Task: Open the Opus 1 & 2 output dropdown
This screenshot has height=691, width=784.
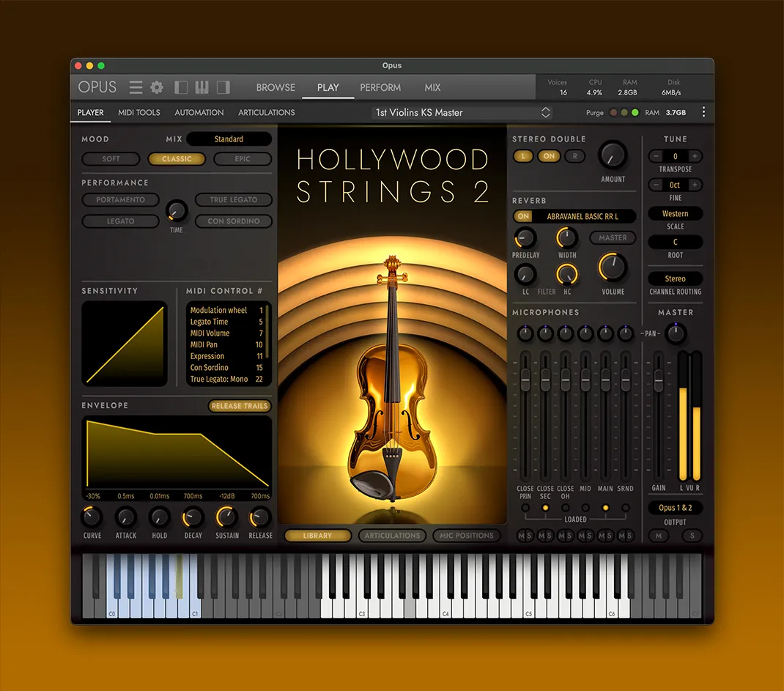Action: (676, 508)
